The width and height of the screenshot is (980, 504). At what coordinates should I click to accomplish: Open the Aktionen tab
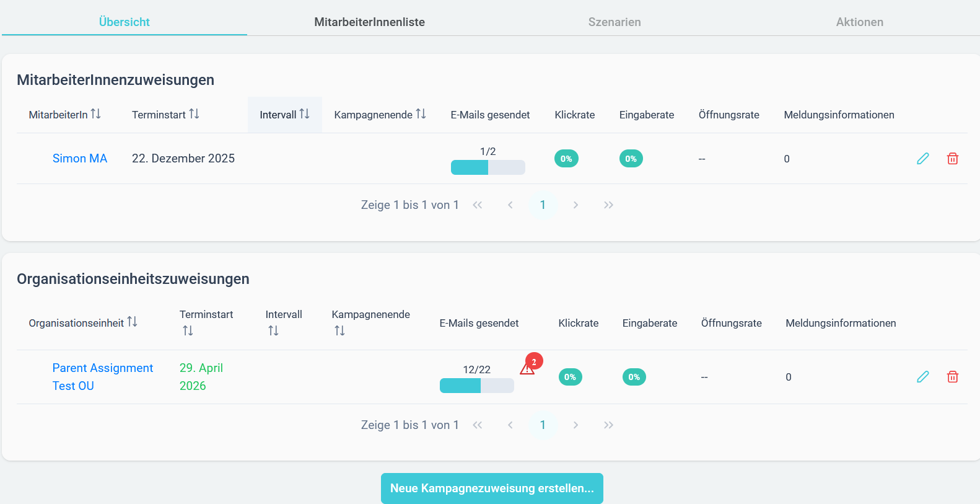[860, 22]
